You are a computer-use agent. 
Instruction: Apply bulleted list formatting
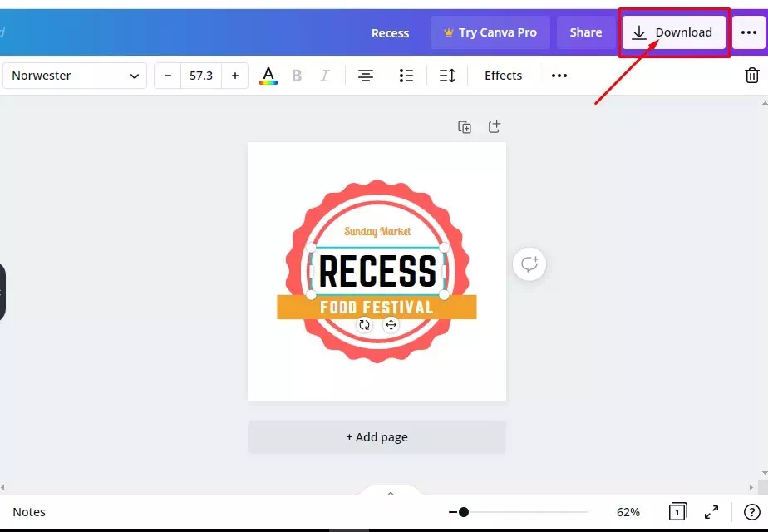(406, 76)
